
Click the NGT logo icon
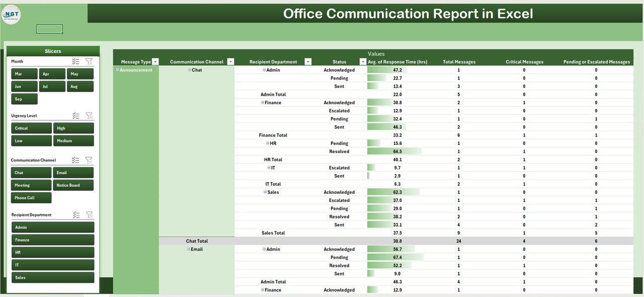[11, 16]
